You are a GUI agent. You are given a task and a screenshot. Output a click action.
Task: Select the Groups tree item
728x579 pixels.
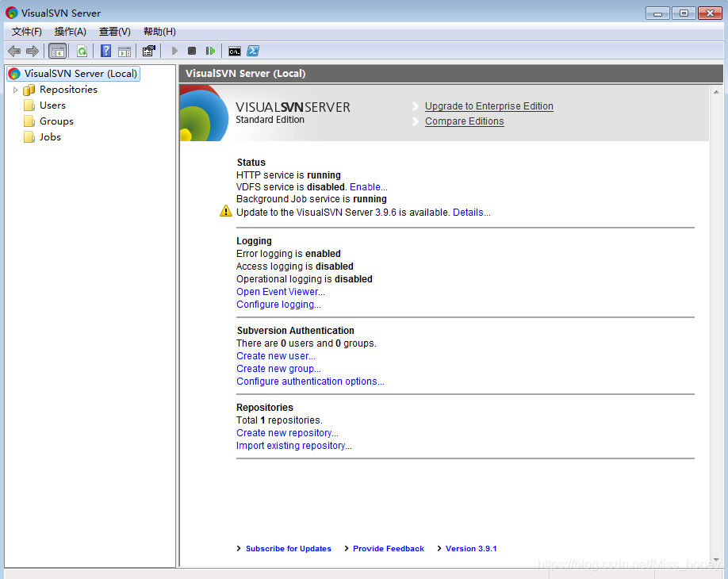tap(56, 121)
